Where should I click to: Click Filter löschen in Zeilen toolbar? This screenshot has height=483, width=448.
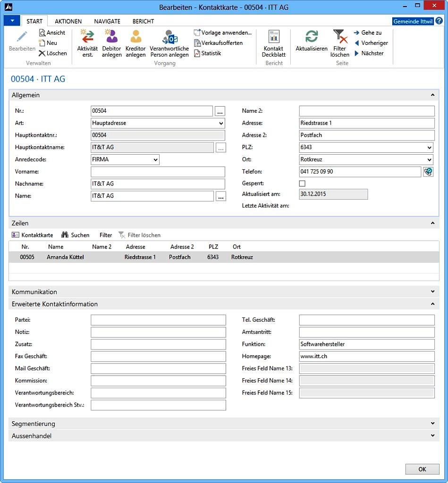pos(139,235)
